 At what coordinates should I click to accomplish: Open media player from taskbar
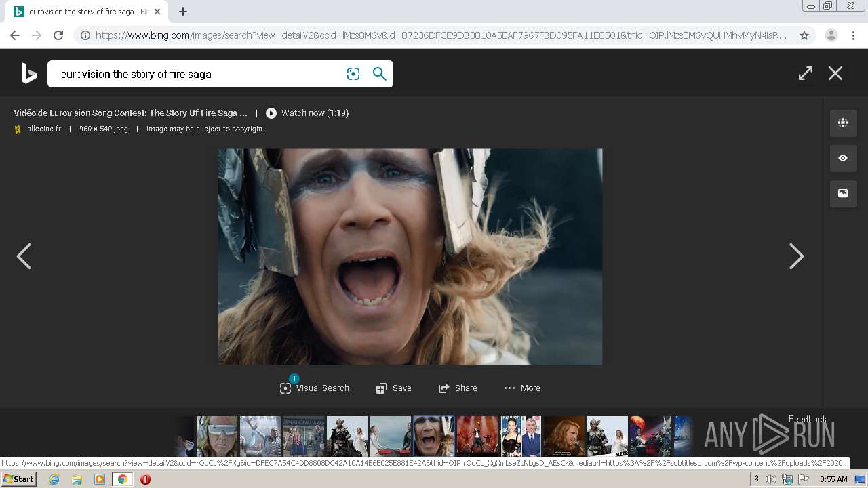[x=99, y=479]
